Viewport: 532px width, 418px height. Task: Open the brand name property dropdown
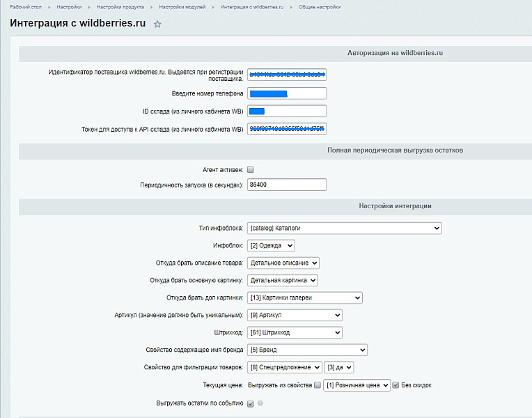pyautogui.click(x=307, y=350)
